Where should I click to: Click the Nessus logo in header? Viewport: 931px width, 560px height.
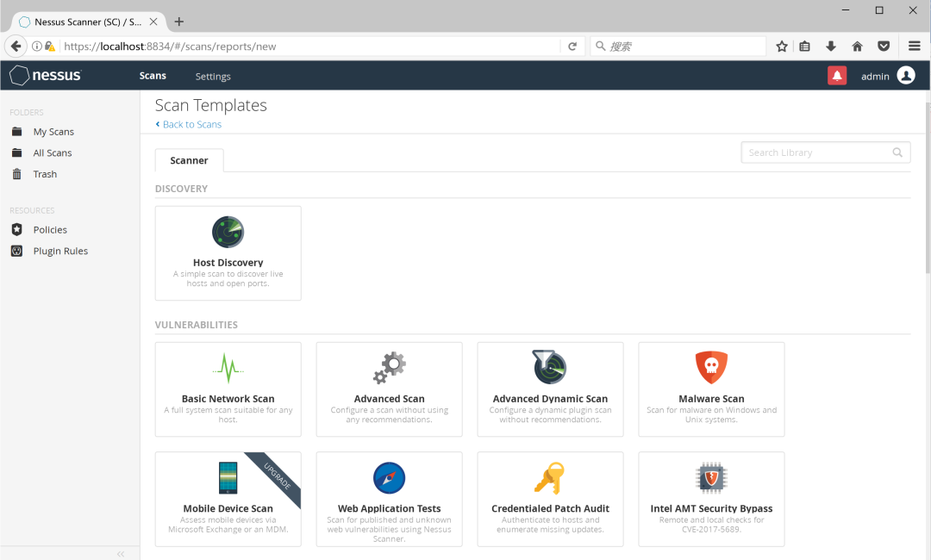(45, 75)
